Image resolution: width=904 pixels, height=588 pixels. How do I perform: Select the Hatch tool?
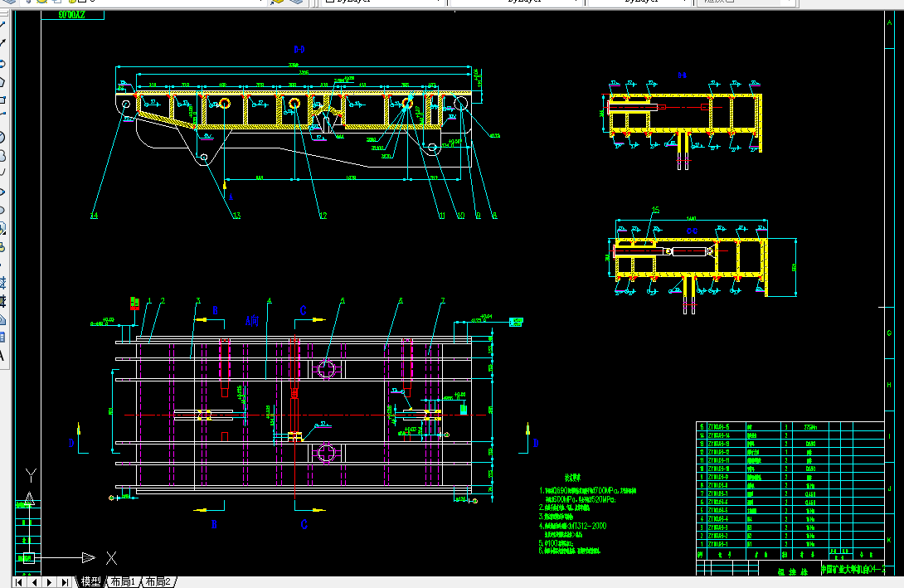click(x=2, y=283)
